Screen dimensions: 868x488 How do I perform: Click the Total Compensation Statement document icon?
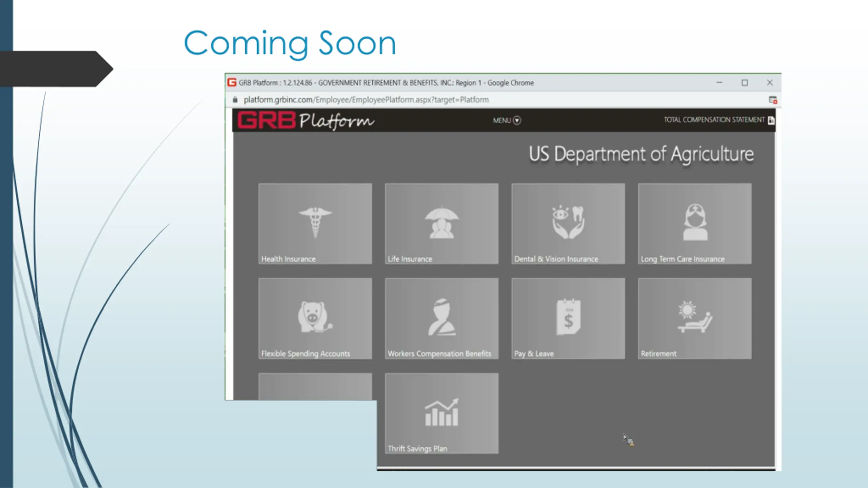point(771,120)
